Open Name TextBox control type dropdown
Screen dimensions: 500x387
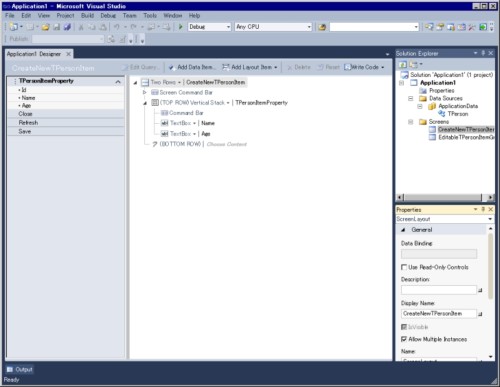pos(194,123)
